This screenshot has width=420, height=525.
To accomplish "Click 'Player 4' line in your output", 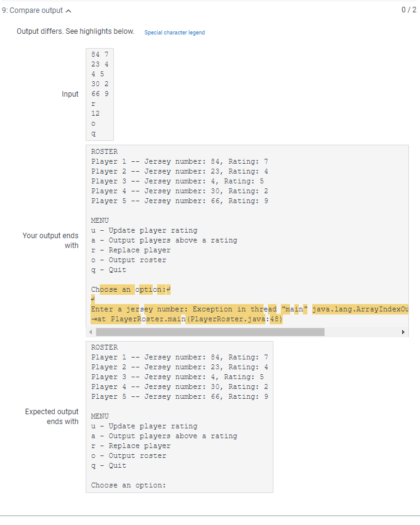I will tap(180, 191).
